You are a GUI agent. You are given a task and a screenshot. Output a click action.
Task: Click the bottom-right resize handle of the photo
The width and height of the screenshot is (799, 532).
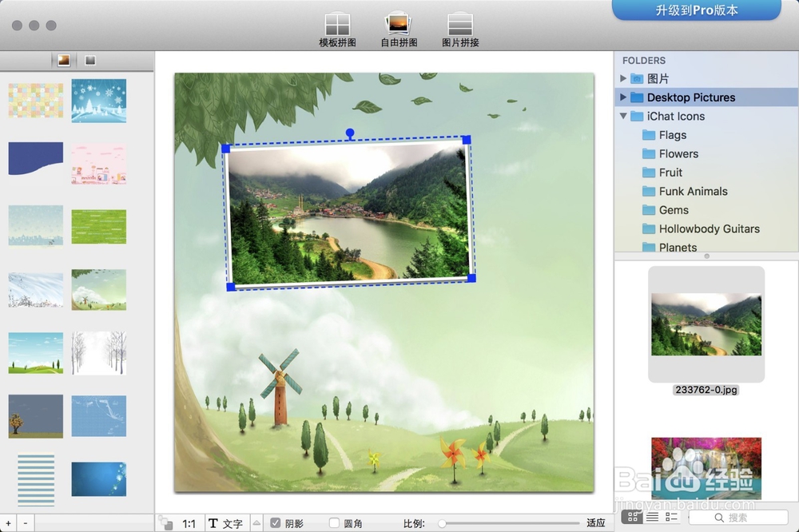[471, 278]
